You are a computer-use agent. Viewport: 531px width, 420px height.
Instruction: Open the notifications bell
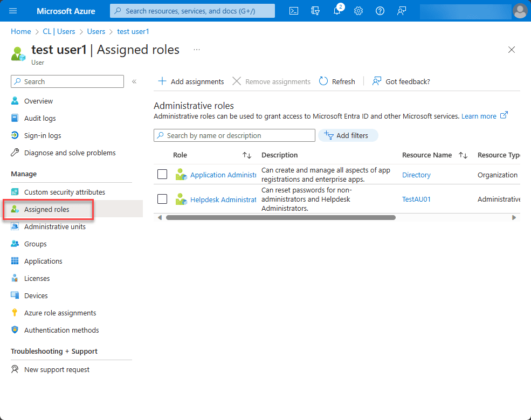coord(337,11)
